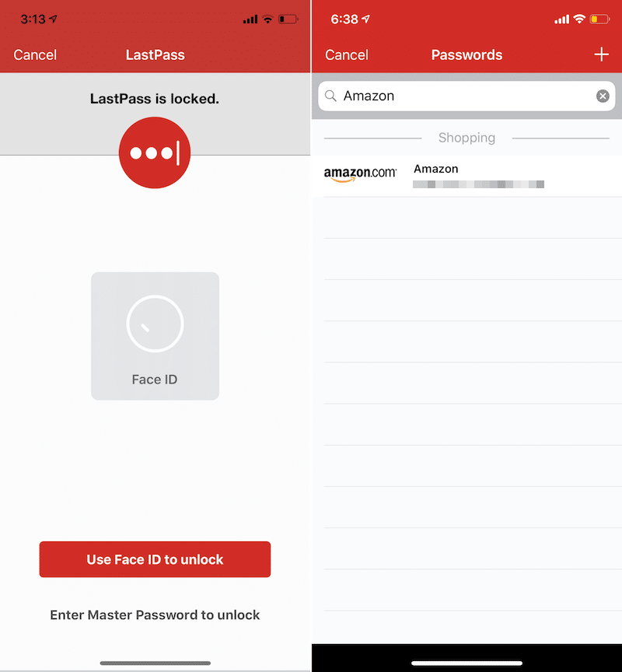The image size is (622, 672).
Task: Cancel the LastPass locked screen
Action: click(35, 54)
